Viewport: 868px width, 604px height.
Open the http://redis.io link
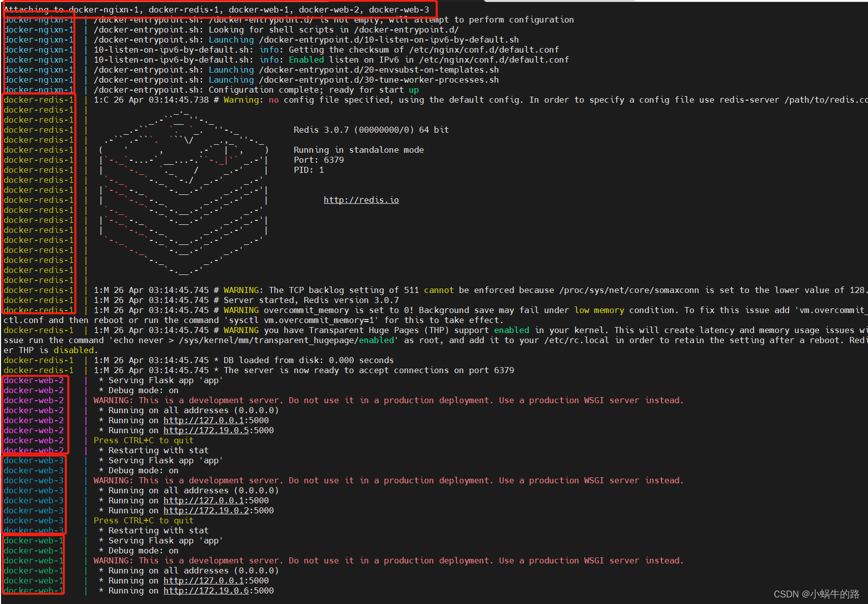(361, 199)
